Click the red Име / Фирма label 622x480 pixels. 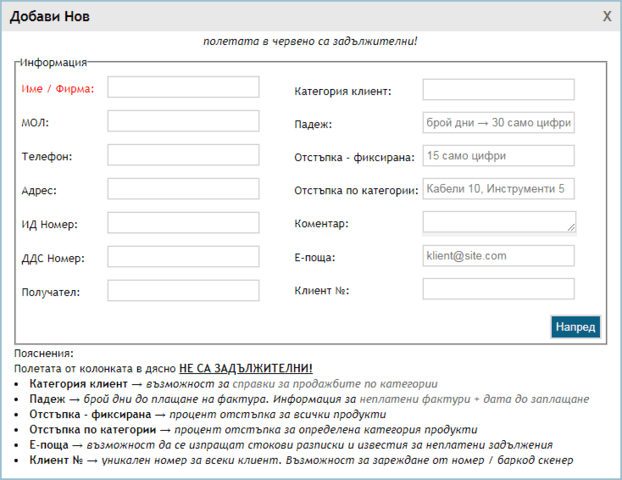coord(57,89)
